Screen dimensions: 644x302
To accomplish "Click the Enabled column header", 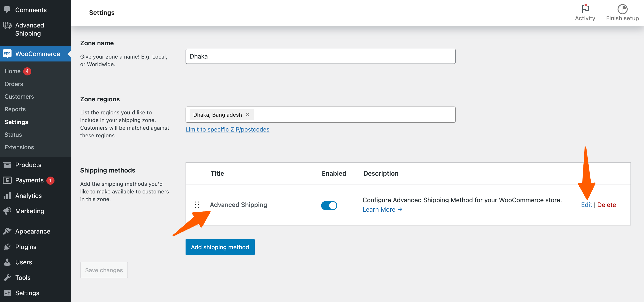I will click(334, 173).
